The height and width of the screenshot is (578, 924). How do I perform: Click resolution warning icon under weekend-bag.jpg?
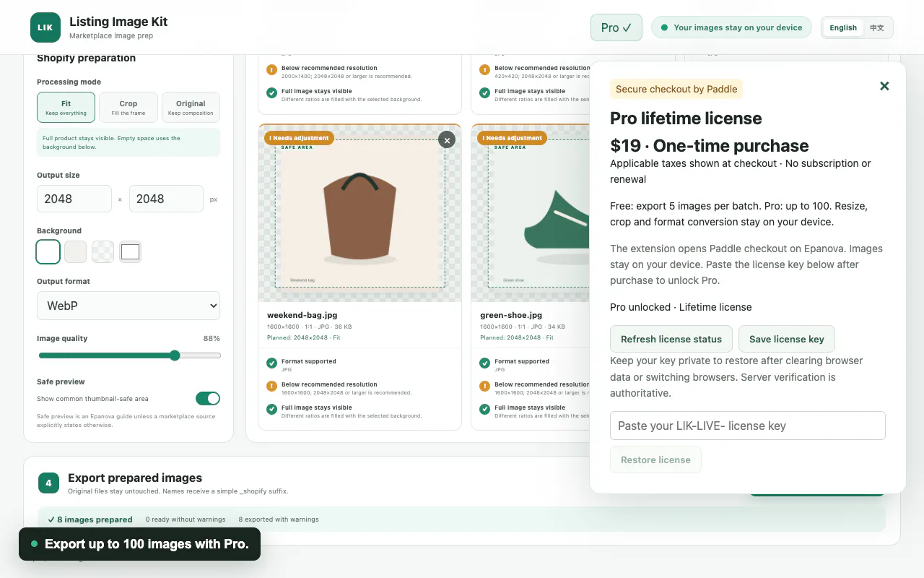271,387
